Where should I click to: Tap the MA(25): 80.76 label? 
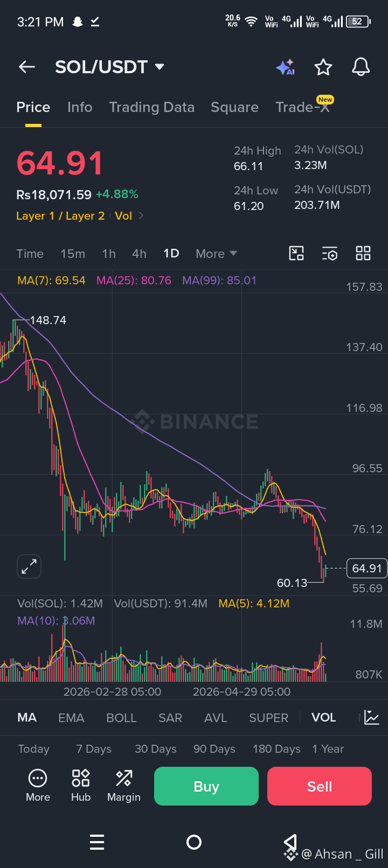[x=134, y=281]
